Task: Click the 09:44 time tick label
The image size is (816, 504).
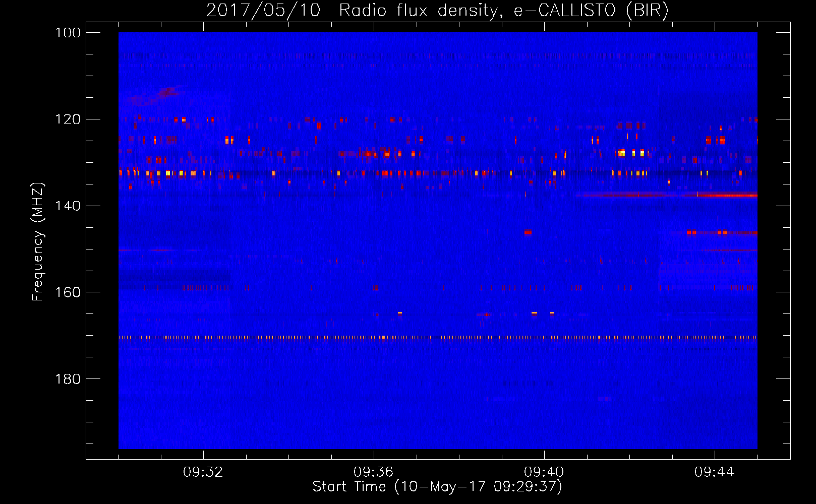Action: pos(715,472)
